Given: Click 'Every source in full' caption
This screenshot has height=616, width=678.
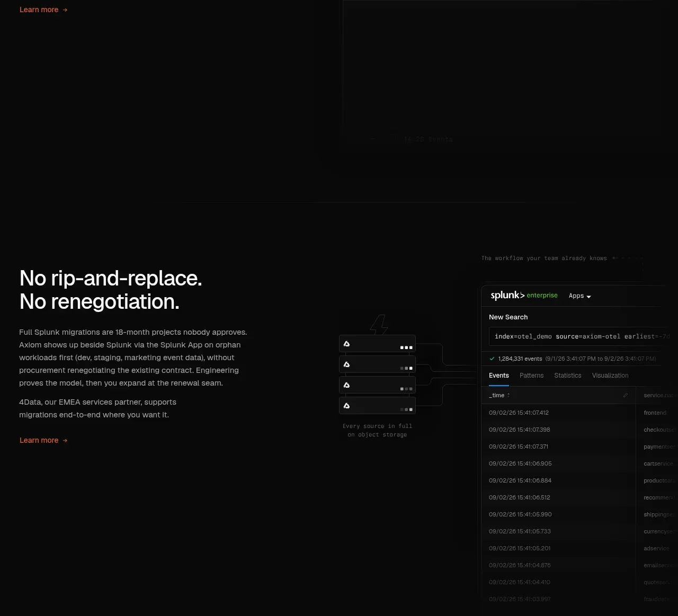Looking at the screenshot, I should click(377, 426).
